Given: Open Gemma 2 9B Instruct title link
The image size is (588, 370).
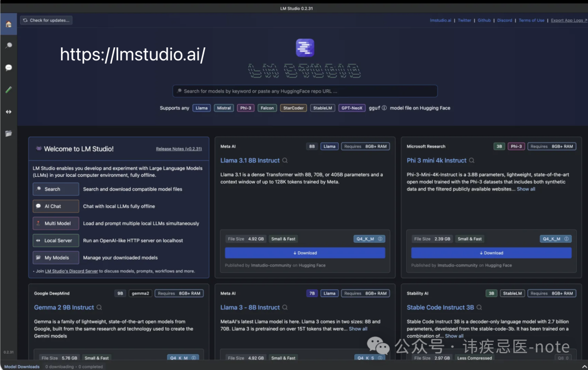Looking at the screenshot, I should coord(64,307).
